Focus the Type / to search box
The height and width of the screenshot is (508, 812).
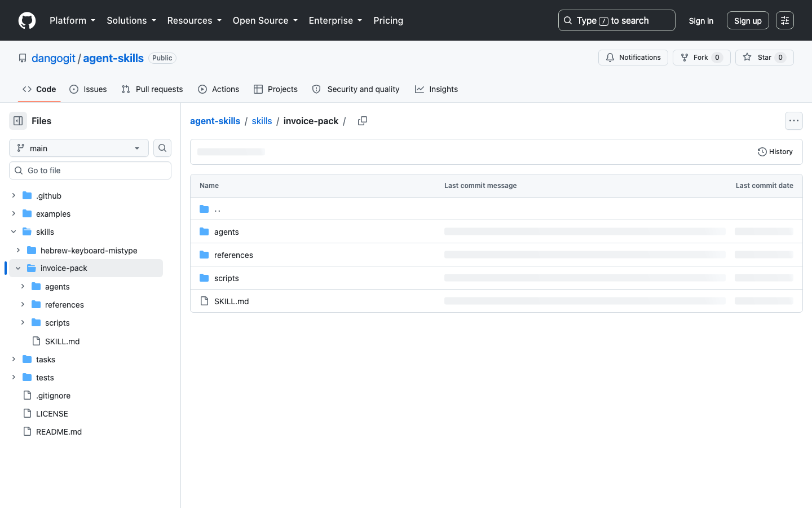tap(617, 20)
